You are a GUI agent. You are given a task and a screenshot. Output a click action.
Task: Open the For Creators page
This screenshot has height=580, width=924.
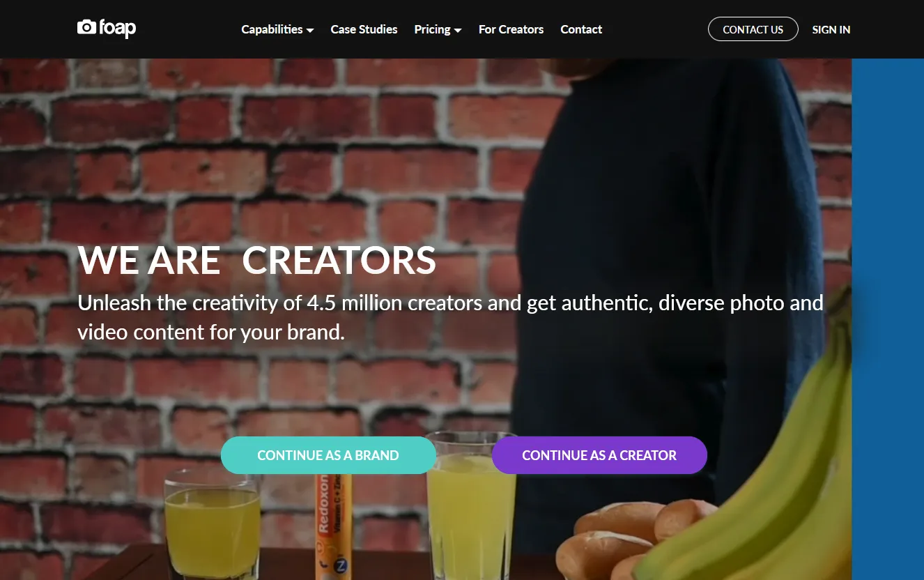coord(511,29)
